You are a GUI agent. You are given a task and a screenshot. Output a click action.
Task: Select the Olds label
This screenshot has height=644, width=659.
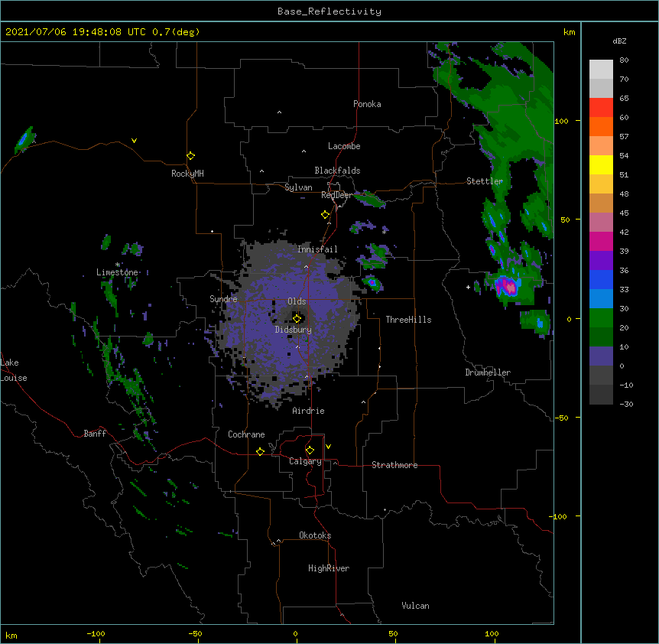click(297, 301)
